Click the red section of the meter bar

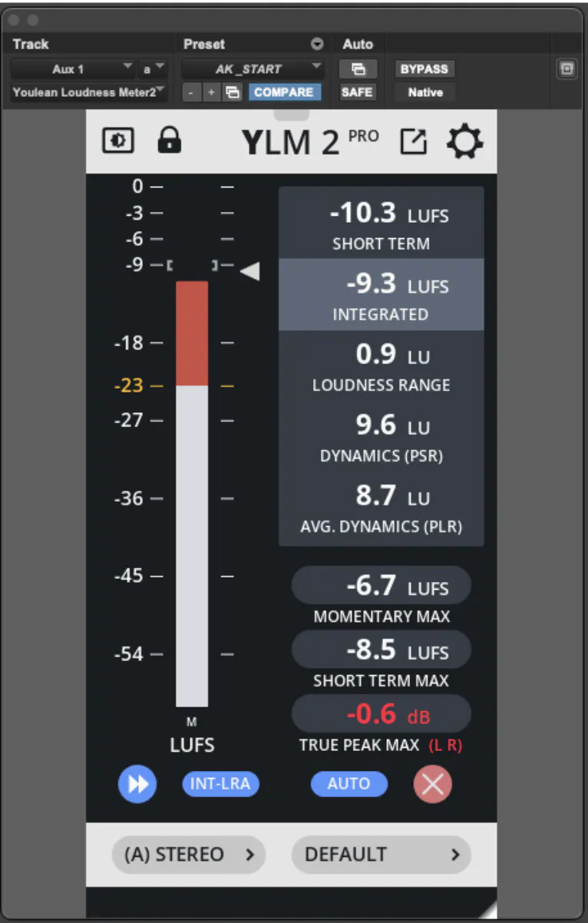192,333
